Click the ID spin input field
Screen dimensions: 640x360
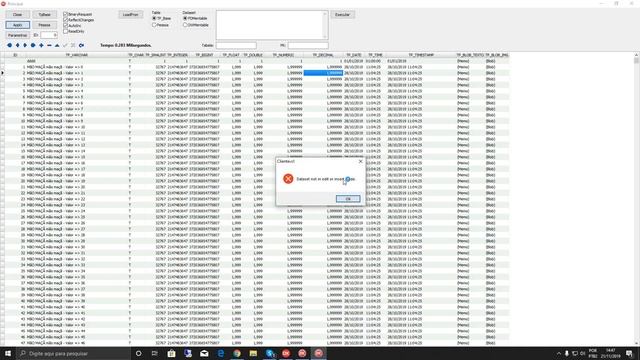click(x=48, y=36)
